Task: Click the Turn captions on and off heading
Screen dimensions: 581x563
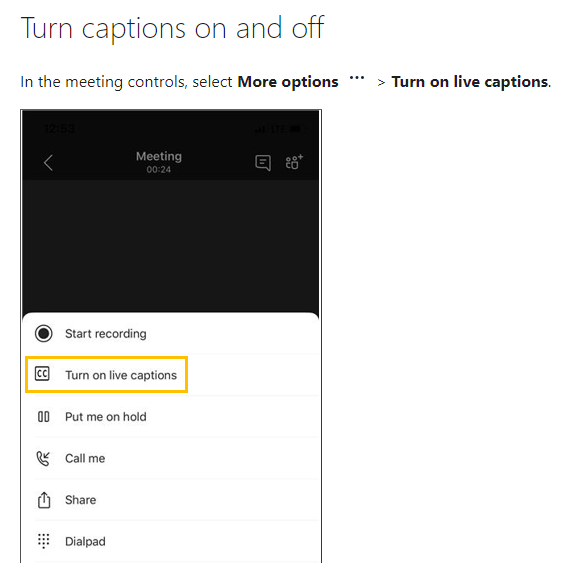Action: click(173, 28)
